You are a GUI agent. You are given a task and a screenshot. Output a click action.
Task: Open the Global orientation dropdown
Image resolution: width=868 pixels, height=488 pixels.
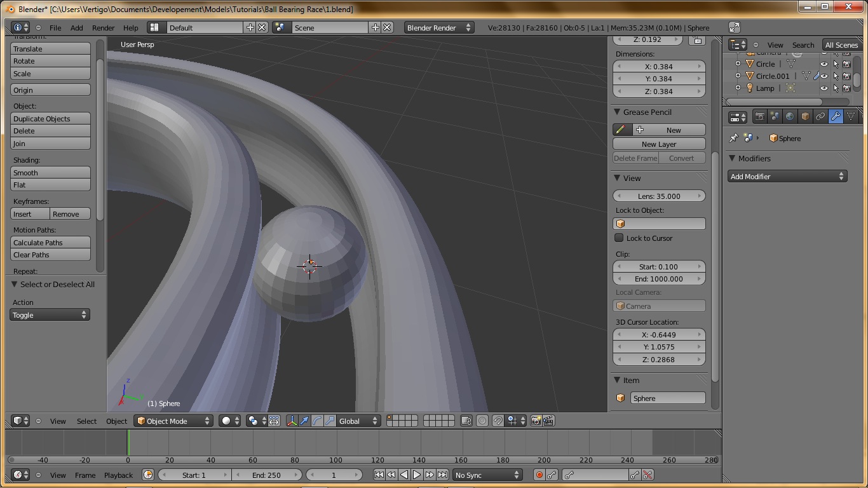pyautogui.click(x=359, y=421)
